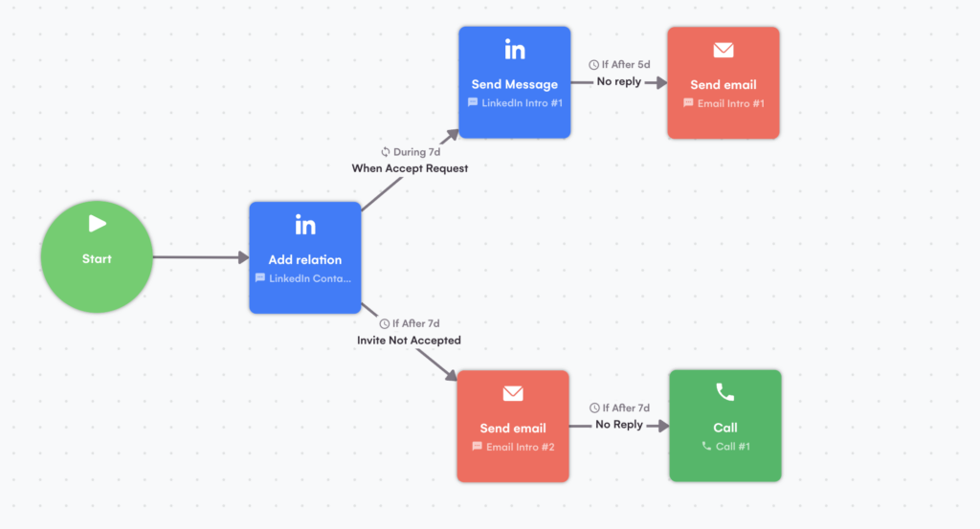Click 'No reply' condition after Send Message
The height and width of the screenshot is (529, 980).
click(x=618, y=81)
